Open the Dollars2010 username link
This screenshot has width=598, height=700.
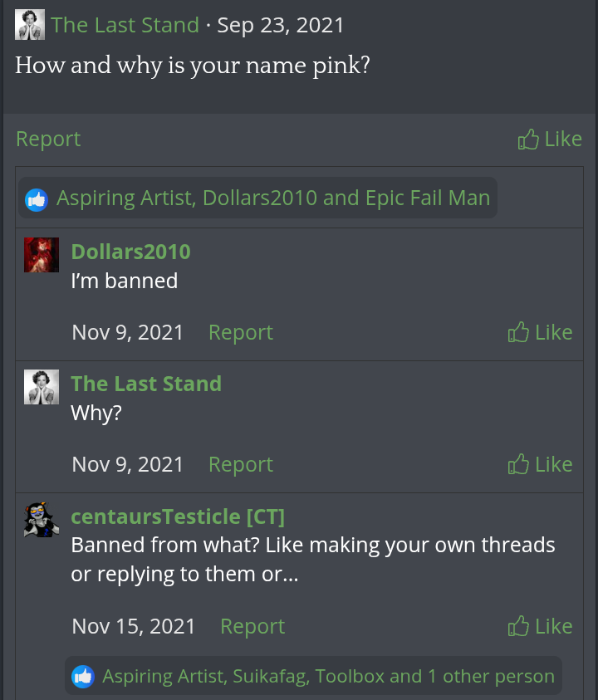pyautogui.click(x=130, y=252)
